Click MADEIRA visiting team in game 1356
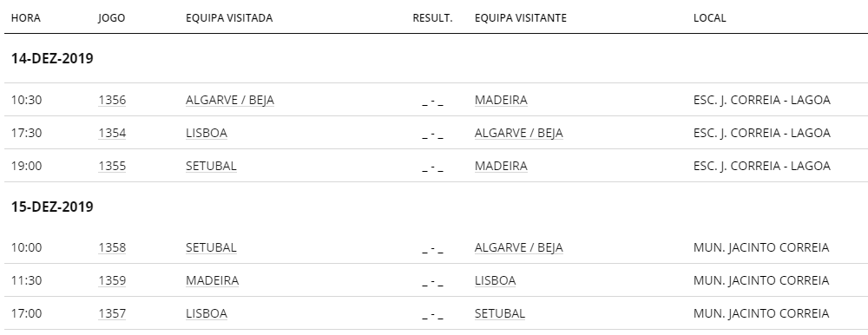This screenshot has width=868, height=335. point(501,100)
